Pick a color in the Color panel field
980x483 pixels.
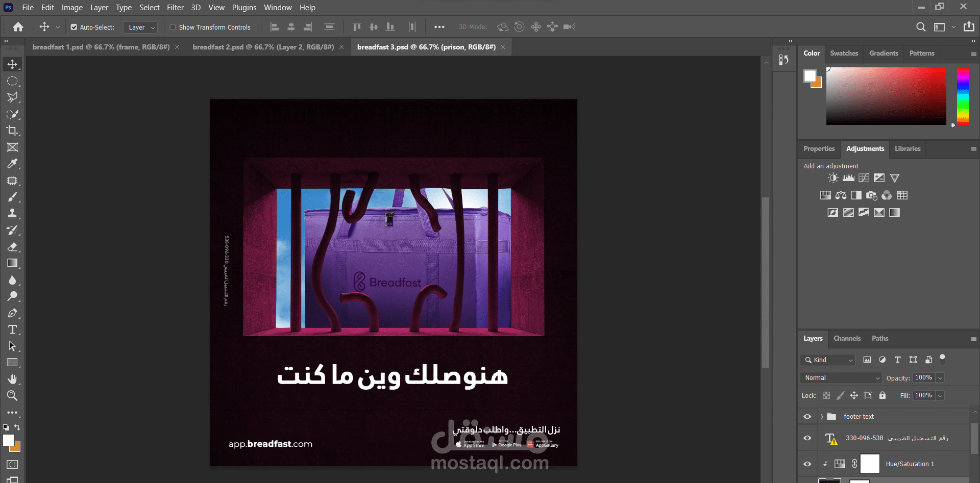886,96
